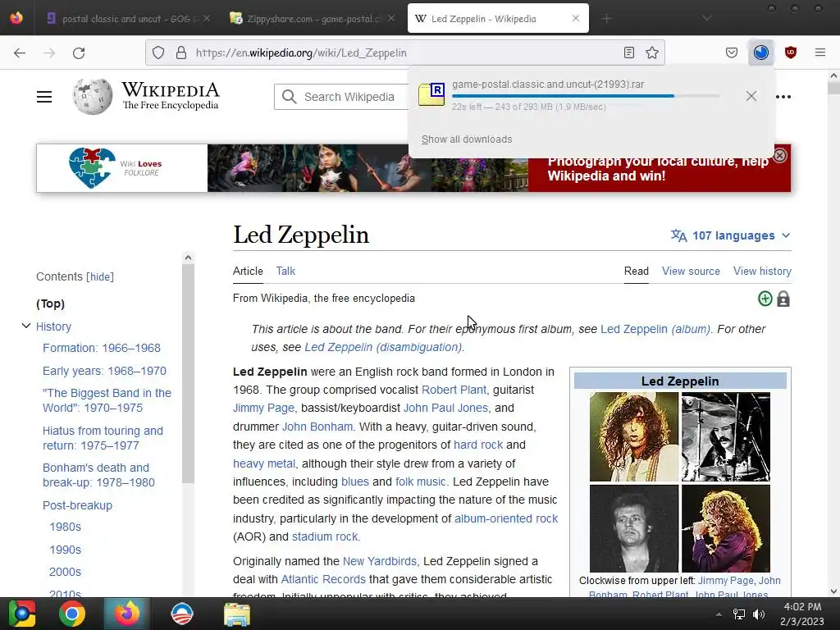
Task: Open the Firefox application menu hamburger
Action: [x=820, y=52]
